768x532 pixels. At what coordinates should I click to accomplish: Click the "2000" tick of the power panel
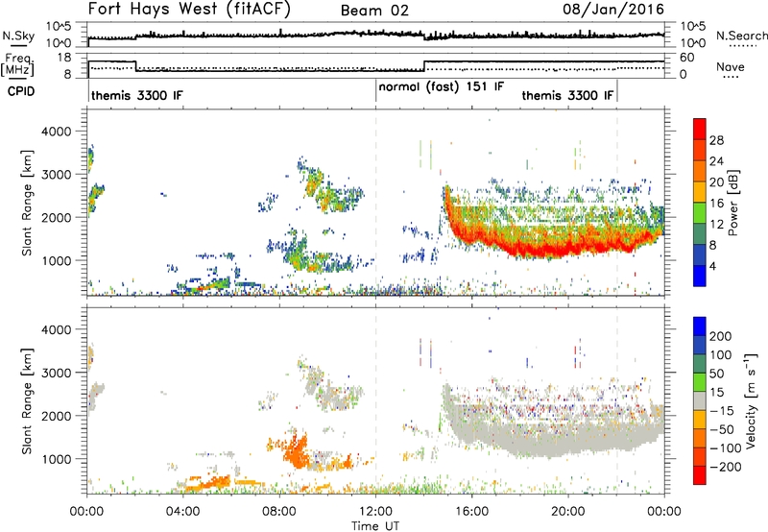pos(57,217)
